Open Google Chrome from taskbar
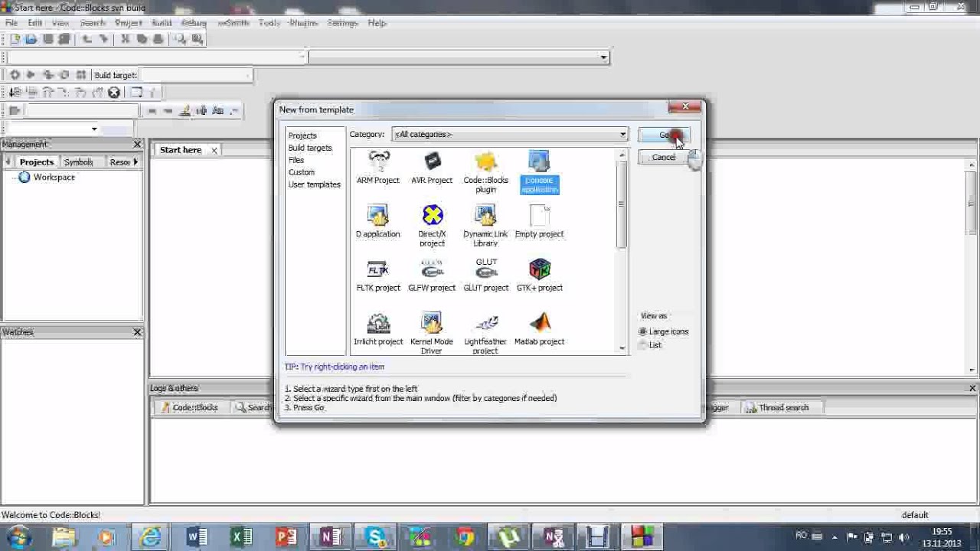The width and height of the screenshot is (980, 551). click(464, 537)
